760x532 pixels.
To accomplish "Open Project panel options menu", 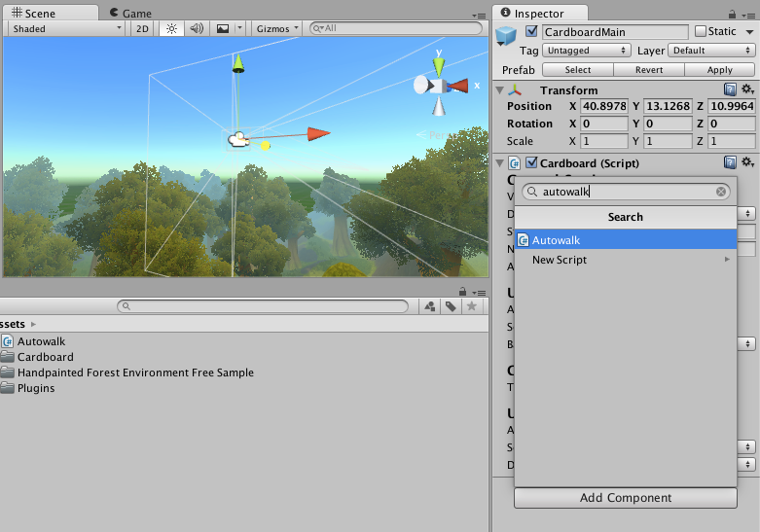I will [479, 293].
